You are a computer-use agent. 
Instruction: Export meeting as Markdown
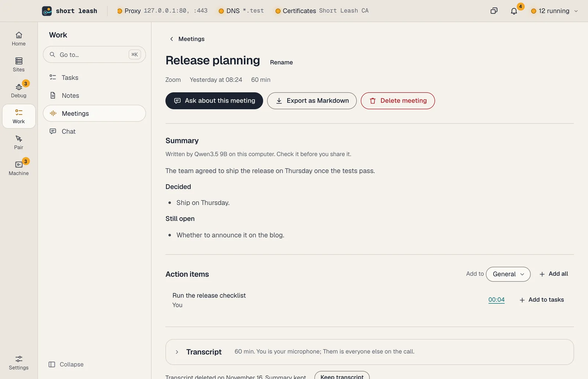[x=312, y=101]
